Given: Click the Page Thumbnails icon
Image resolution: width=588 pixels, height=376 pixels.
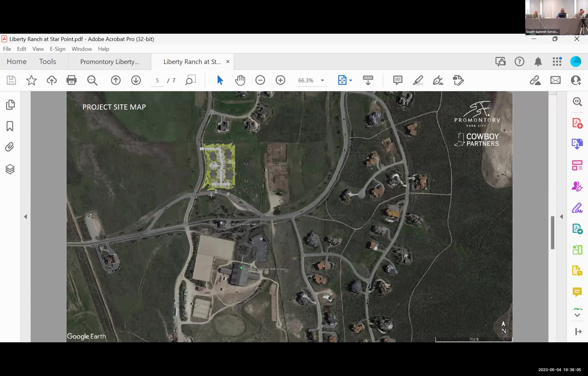Looking at the screenshot, I should (10, 105).
